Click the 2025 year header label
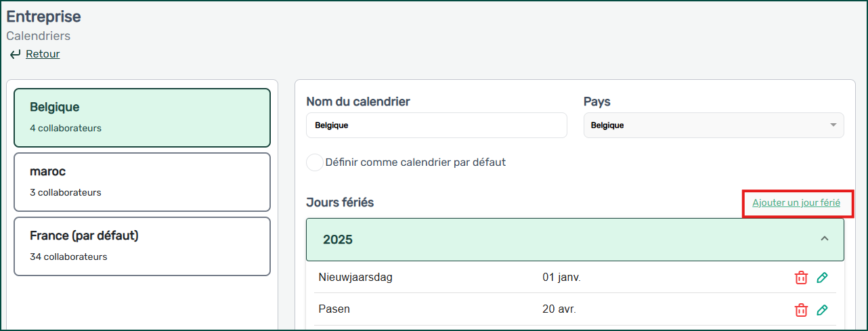The width and height of the screenshot is (868, 331). pyautogui.click(x=338, y=240)
